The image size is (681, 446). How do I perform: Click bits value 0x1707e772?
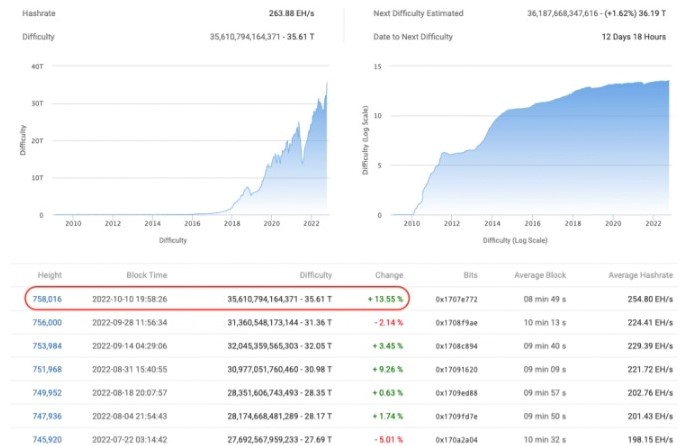click(456, 298)
